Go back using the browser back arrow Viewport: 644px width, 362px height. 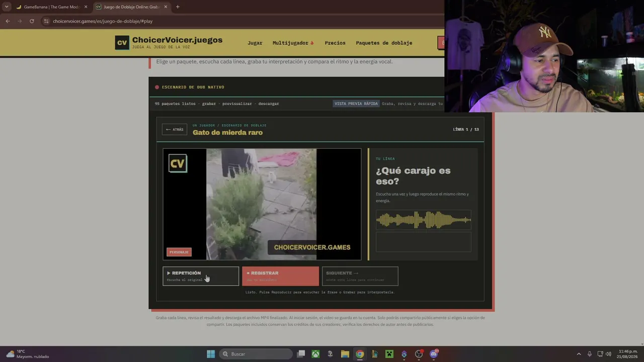(8, 21)
